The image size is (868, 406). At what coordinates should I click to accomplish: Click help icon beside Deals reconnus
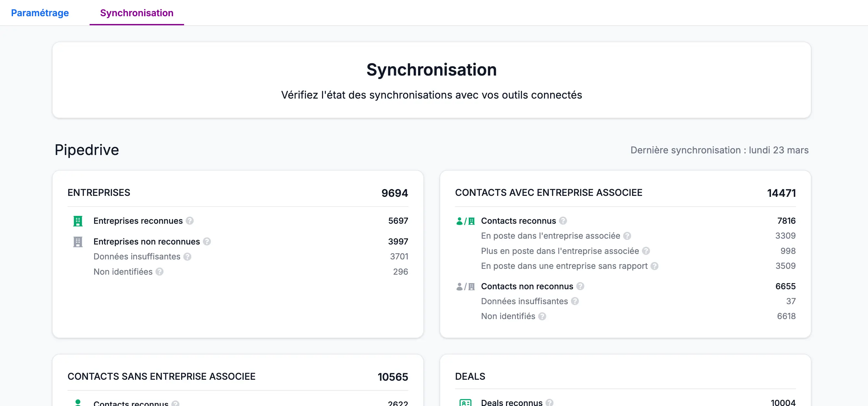tap(549, 402)
